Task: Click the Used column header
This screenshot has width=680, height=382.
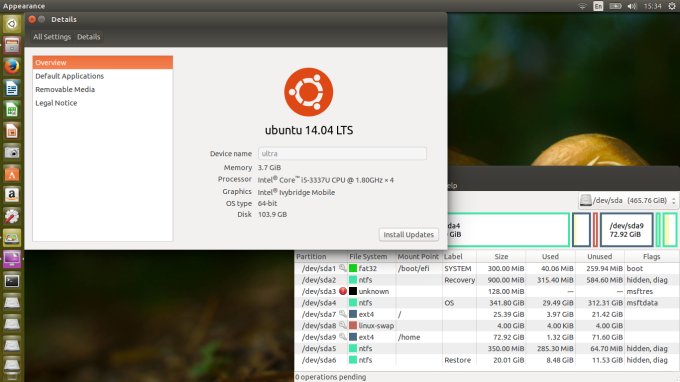Action: pos(550,257)
